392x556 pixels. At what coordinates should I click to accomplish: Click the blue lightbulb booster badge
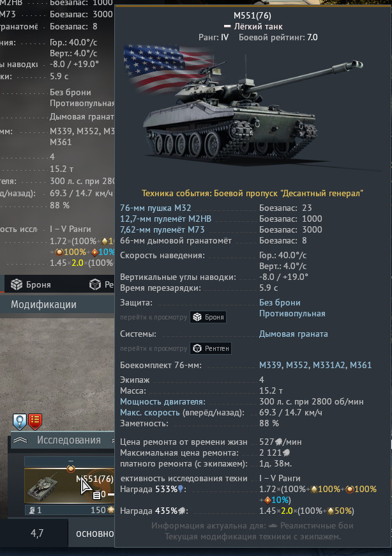click(20, 422)
